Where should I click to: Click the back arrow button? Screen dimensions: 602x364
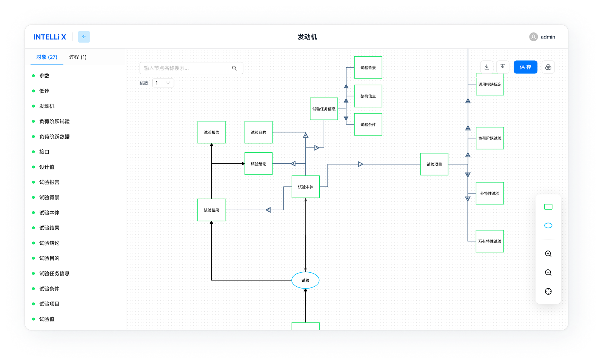point(84,37)
